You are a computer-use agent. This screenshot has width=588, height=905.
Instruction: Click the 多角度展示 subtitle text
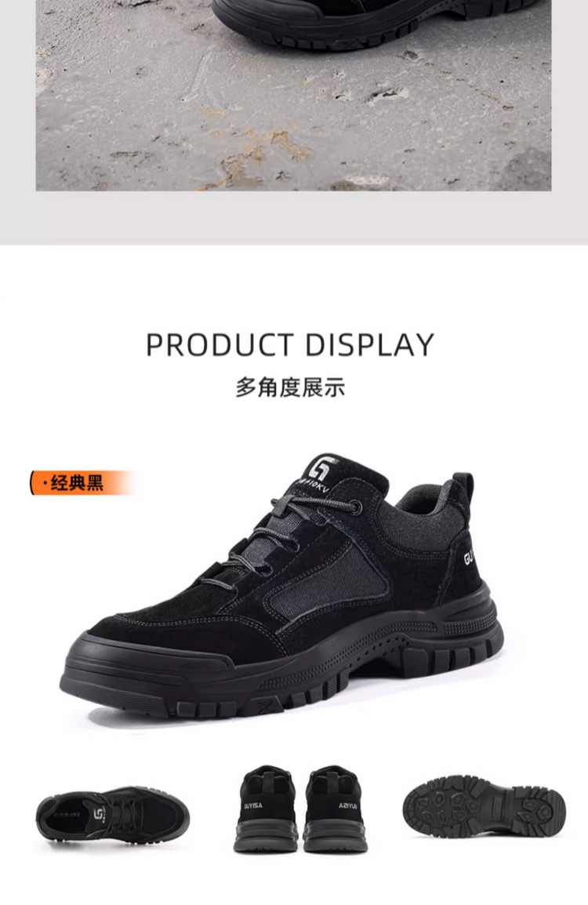[289, 387]
